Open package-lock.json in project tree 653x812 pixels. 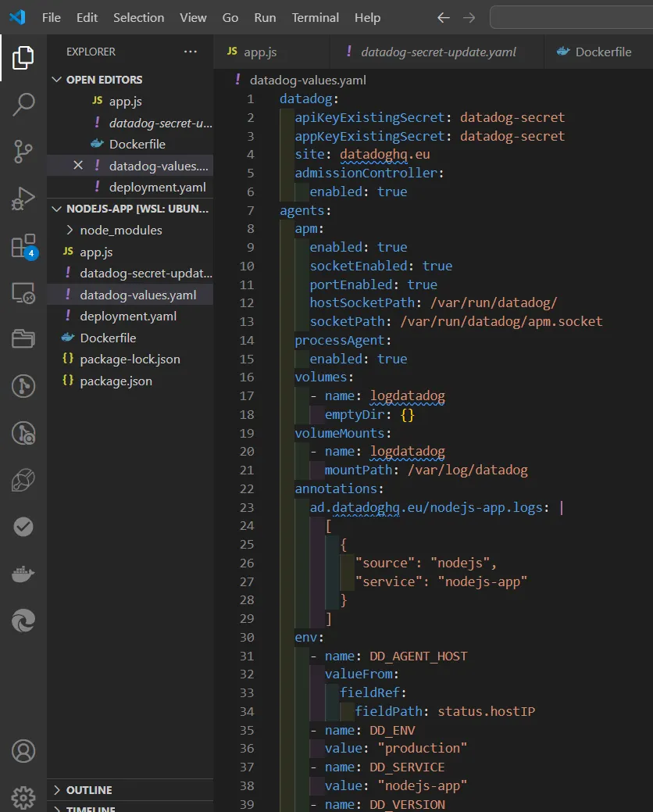coord(130,359)
